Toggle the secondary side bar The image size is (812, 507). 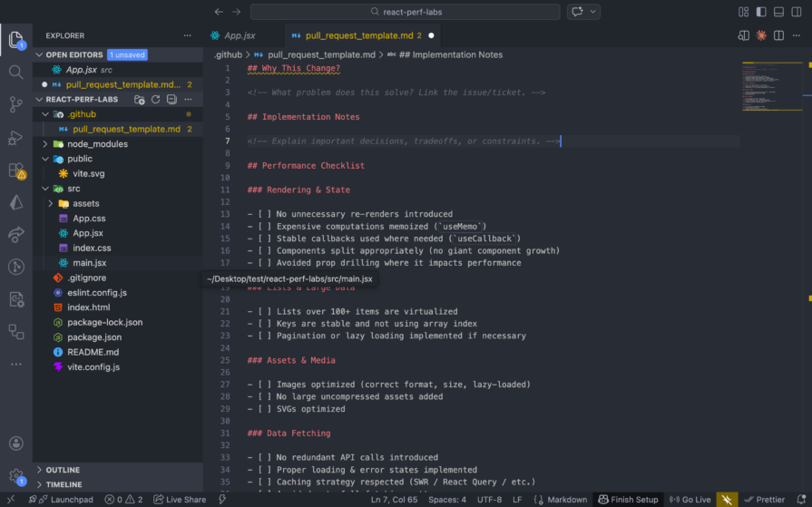tap(795, 12)
